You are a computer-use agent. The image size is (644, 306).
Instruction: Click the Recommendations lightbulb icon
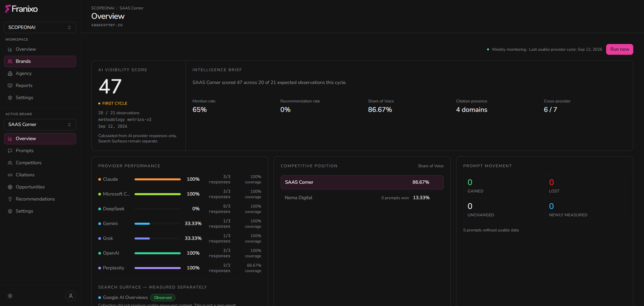[10, 199]
